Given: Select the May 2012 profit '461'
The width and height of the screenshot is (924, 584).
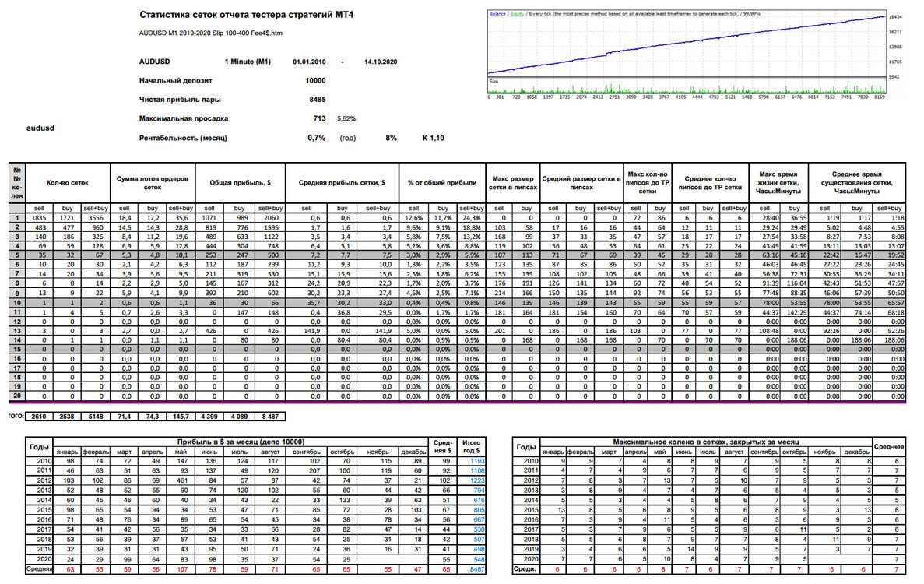Looking at the screenshot, I should [x=182, y=481].
